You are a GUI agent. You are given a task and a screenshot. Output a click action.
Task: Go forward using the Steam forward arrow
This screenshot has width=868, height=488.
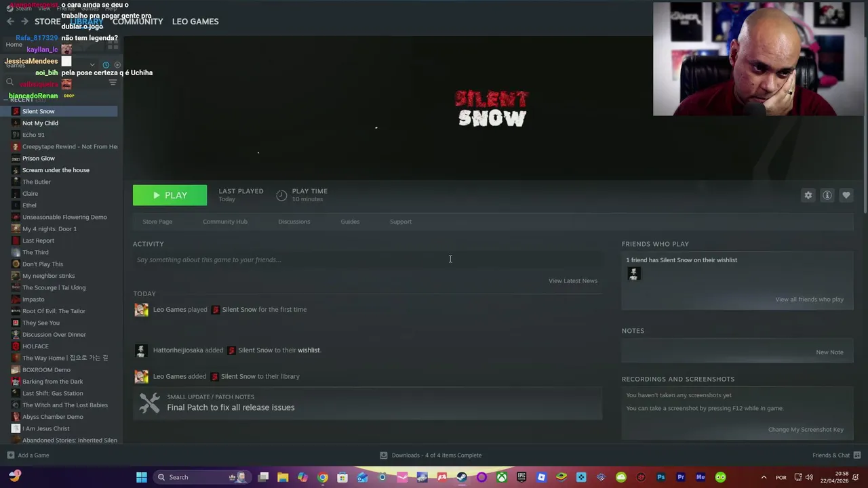24,21
